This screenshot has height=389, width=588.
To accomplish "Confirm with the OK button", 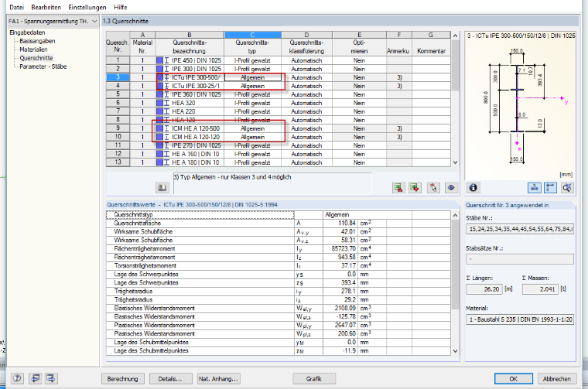I will click(x=514, y=379).
